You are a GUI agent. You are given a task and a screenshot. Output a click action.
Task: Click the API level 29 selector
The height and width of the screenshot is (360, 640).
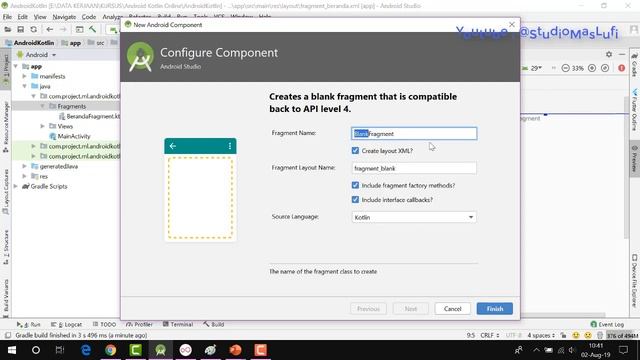click(x=532, y=68)
